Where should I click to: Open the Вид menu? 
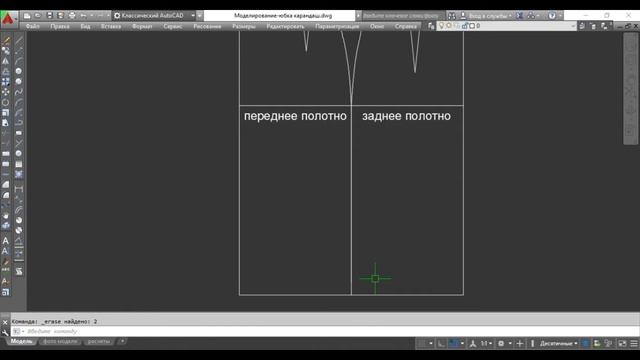(85, 26)
